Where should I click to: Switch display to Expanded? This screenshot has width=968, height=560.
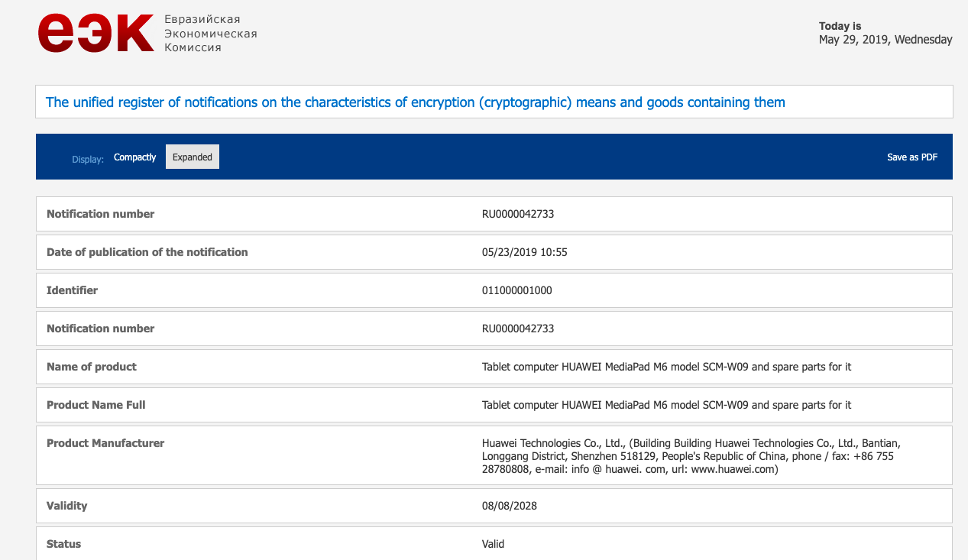point(193,157)
